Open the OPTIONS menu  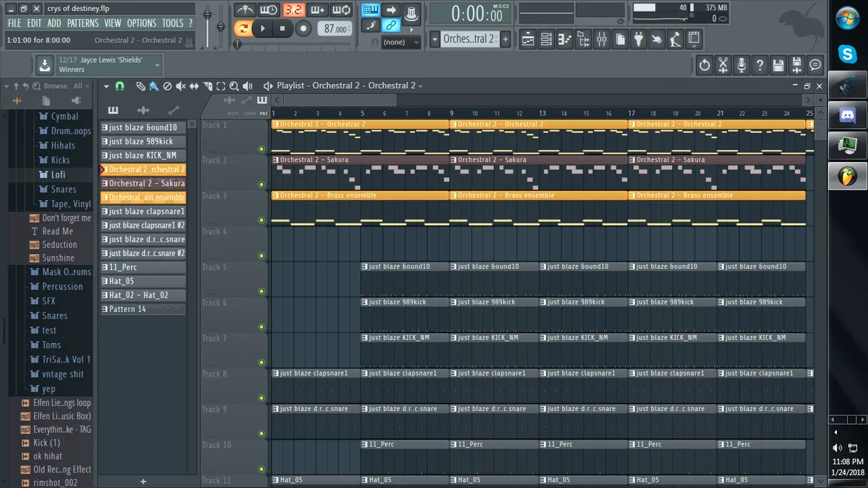[x=141, y=23]
